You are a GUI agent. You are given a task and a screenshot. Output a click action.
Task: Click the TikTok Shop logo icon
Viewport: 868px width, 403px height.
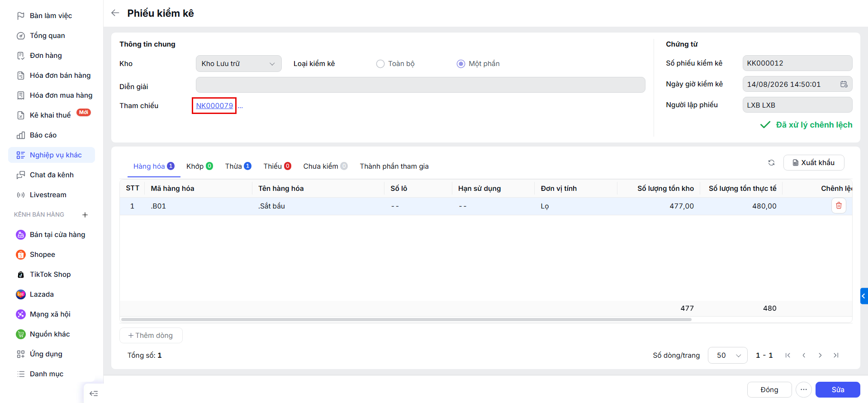(x=20, y=275)
